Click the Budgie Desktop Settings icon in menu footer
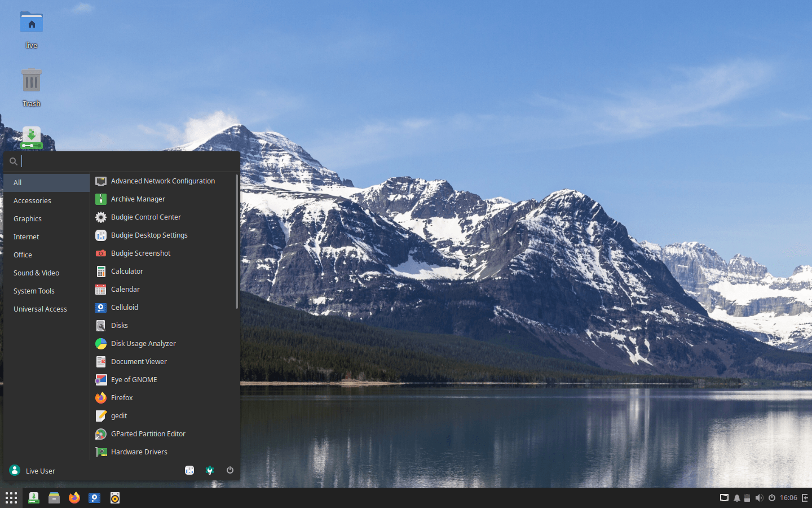Image resolution: width=812 pixels, height=508 pixels. pyautogui.click(x=189, y=470)
